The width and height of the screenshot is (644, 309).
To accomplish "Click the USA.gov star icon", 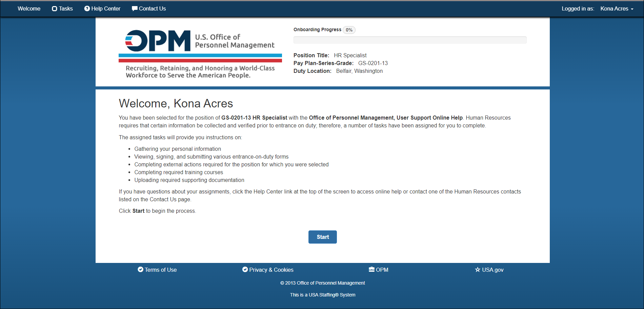I will pos(478,270).
